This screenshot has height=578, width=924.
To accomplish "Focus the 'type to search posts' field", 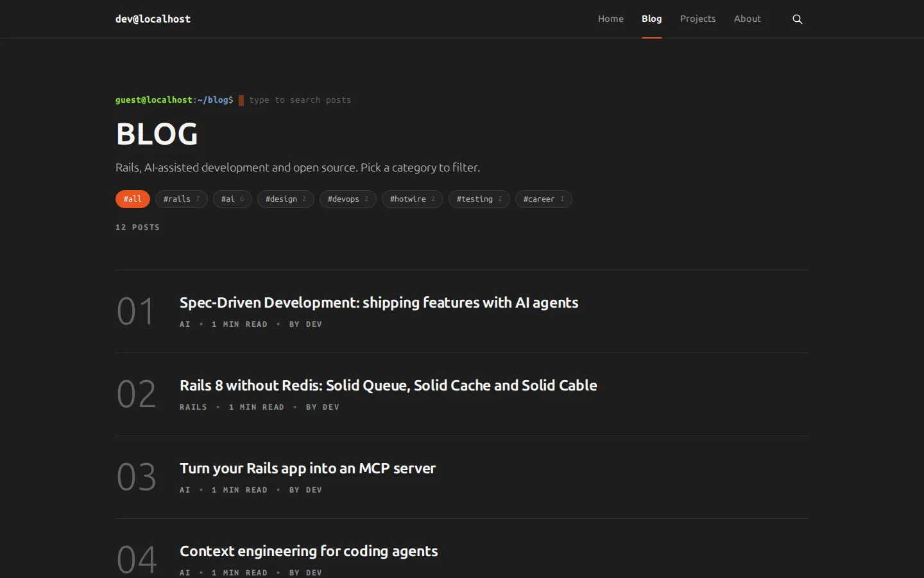I will 300,100.
